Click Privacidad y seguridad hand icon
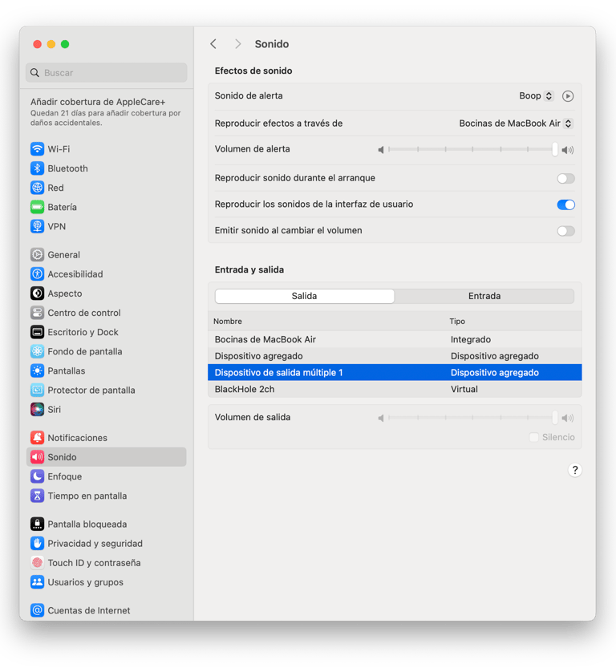The height and width of the screenshot is (672, 616). point(37,544)
